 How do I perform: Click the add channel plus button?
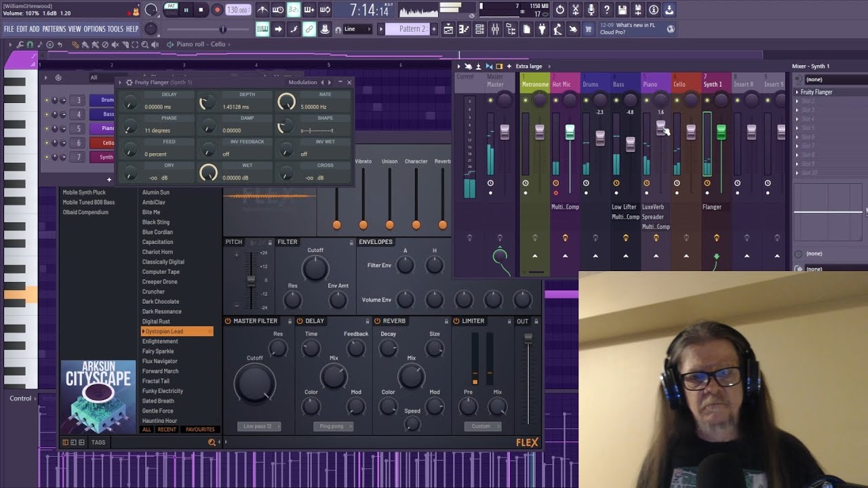(x=108, y=180)
